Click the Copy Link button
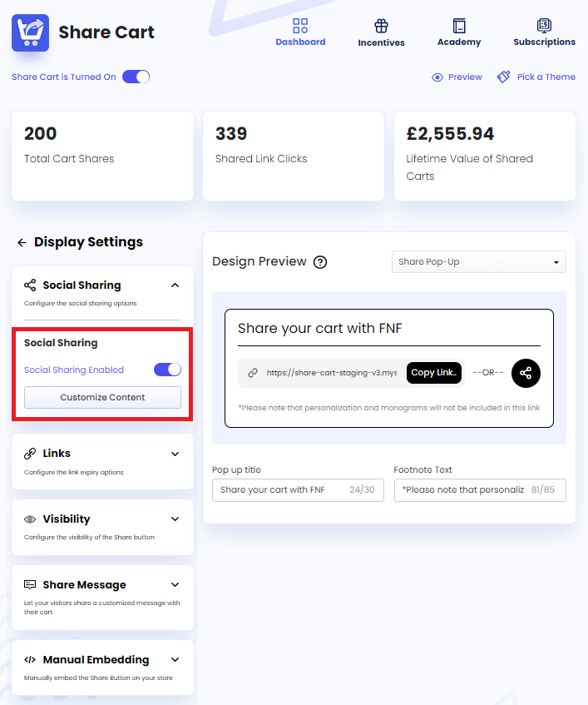The image size is (588, 705). click(x=433, y=373)
